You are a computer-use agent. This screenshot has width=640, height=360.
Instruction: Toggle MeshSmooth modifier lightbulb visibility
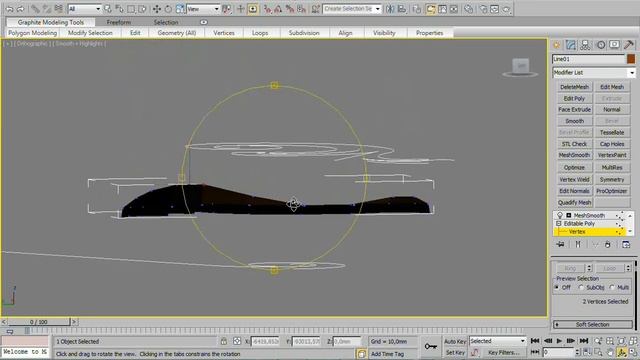coord(560,215)
